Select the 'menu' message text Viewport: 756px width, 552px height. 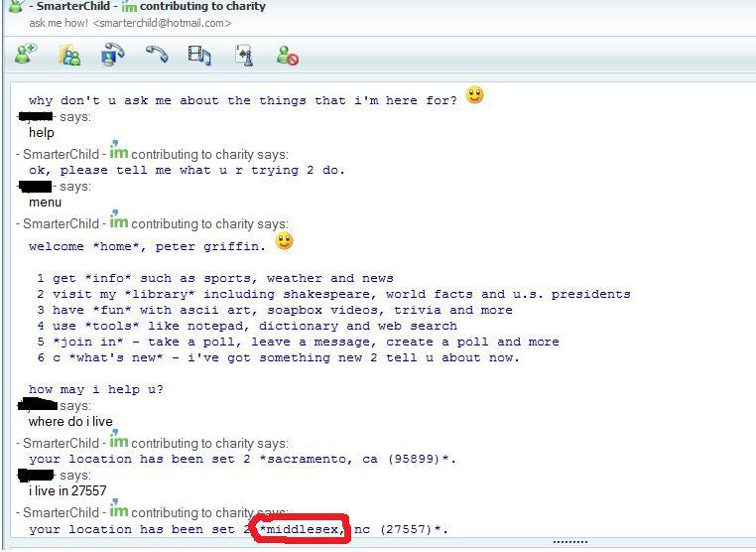coord(46,203)
